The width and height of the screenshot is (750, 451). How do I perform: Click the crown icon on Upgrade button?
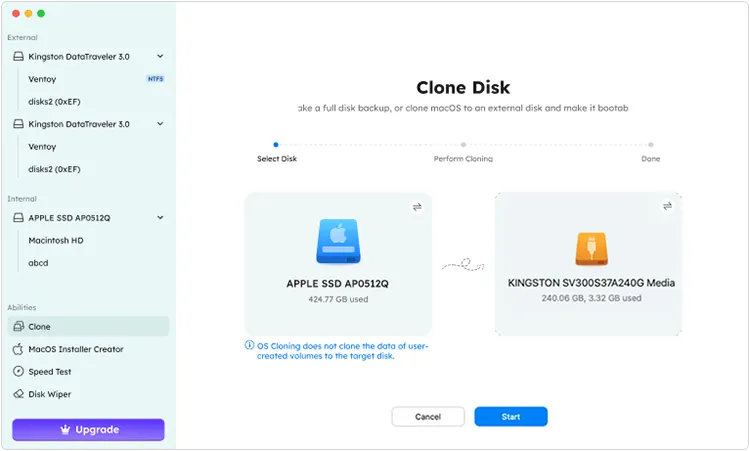[x=65, y=429]
